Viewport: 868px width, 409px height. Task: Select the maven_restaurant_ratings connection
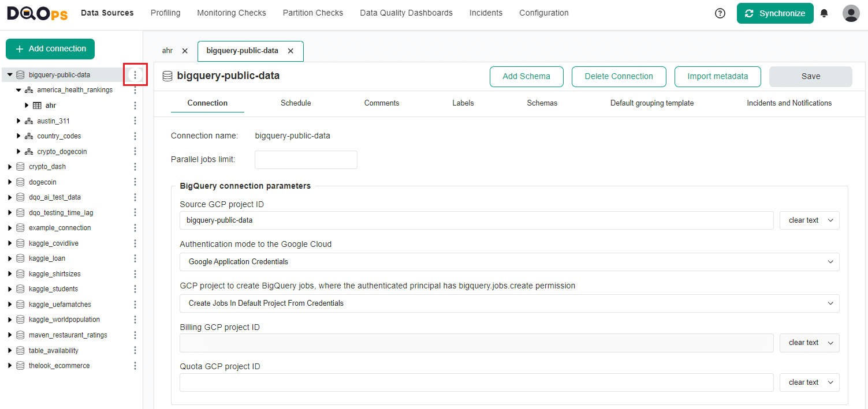(x=68, y=335)
